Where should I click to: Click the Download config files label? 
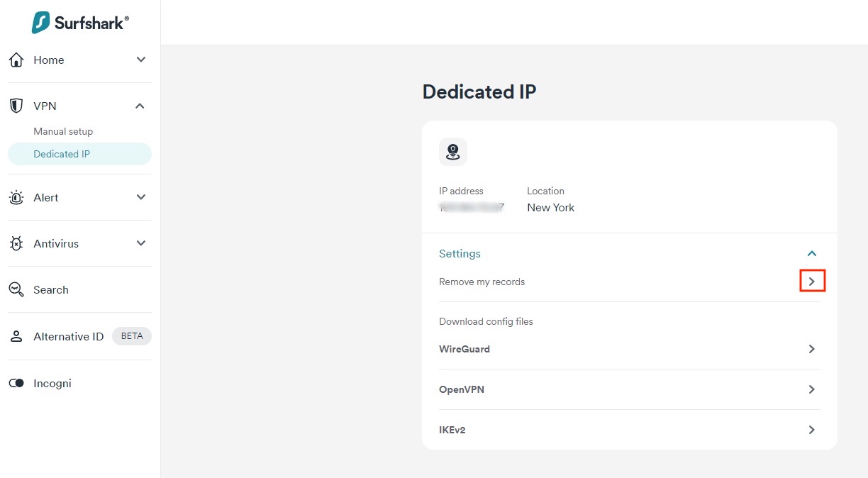coord(486,321)
